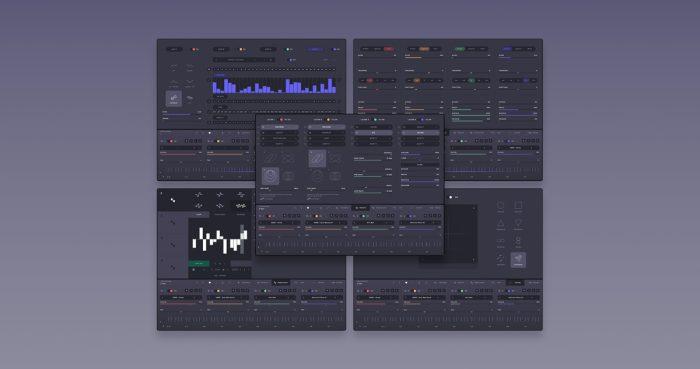Click the purple layer knob in bottom-right window mixer
Screen dimensions: 700x369
click(508, 291)
